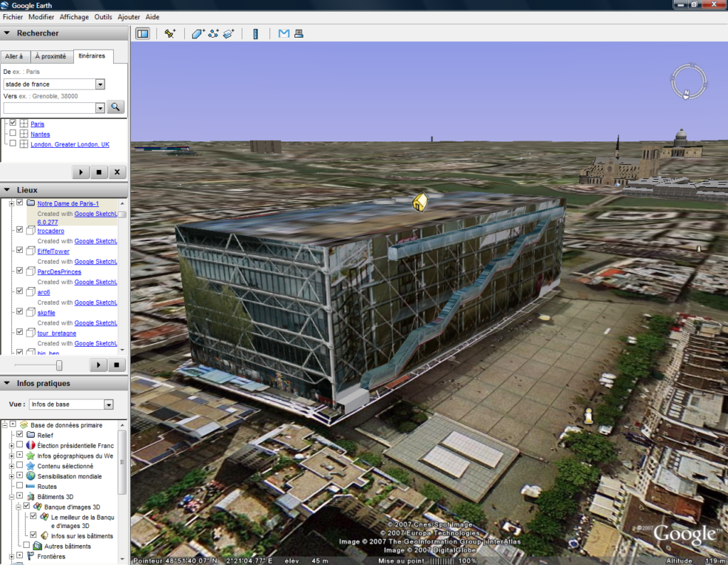Screen dimensions: 728x565
Task: Click the EiffelTower place link
Action: [x=53, y=251]
